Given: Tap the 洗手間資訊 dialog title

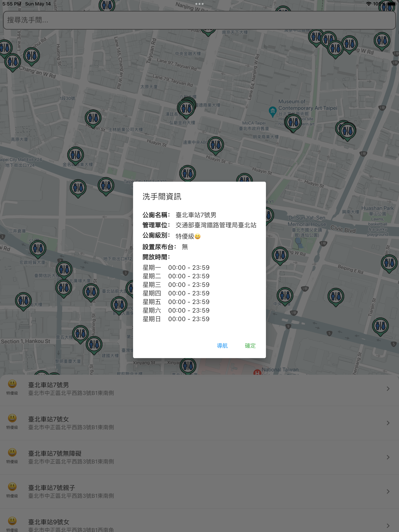Looking at the screenshot, I should point(162,196).
